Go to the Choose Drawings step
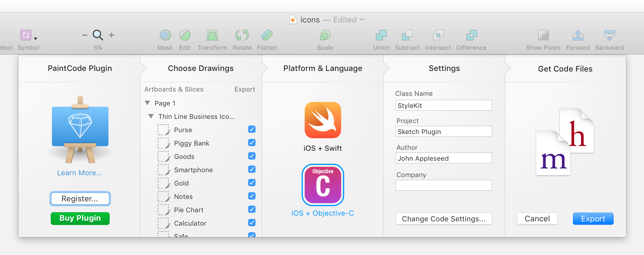Screen dimensions: 644x255 [x=201, y=68]
